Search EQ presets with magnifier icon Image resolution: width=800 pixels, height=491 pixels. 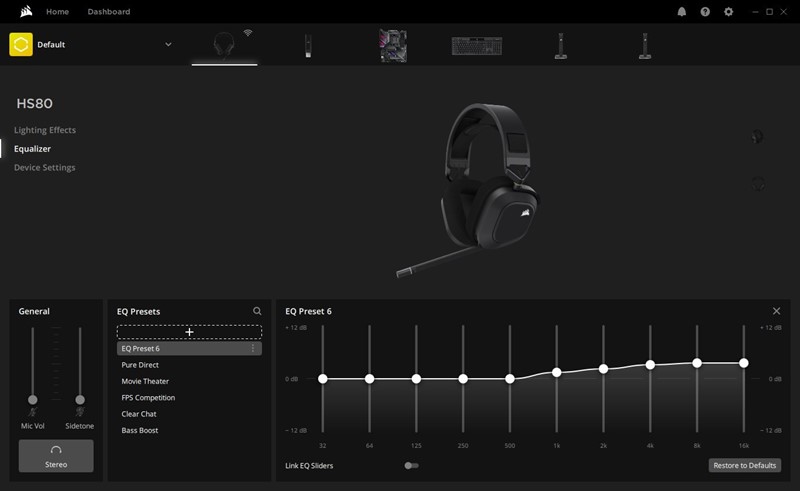click(257, 312)
